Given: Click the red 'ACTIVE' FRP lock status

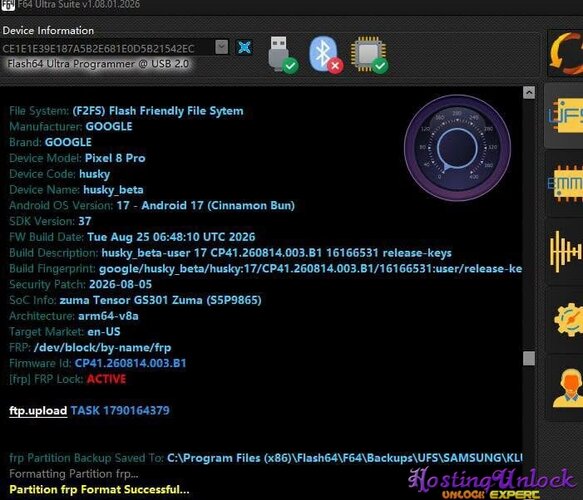Looking at the screenshot, I should click(106, 379).
